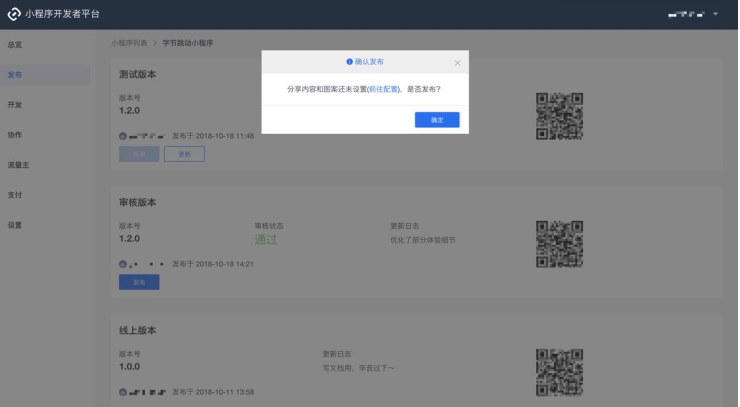The image size is (740, 407).
Task: Click user avatar in 测试版本 row
Action: coord(123,136)
